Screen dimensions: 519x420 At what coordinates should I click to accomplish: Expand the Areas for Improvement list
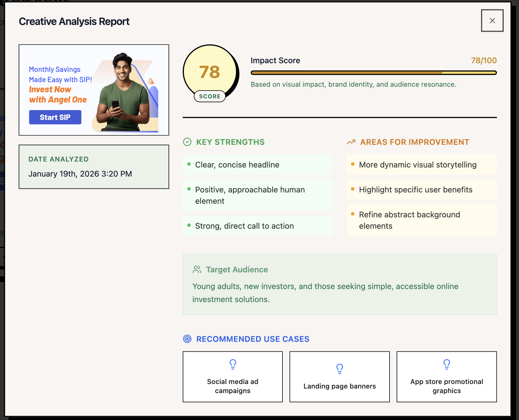[414, 142]
